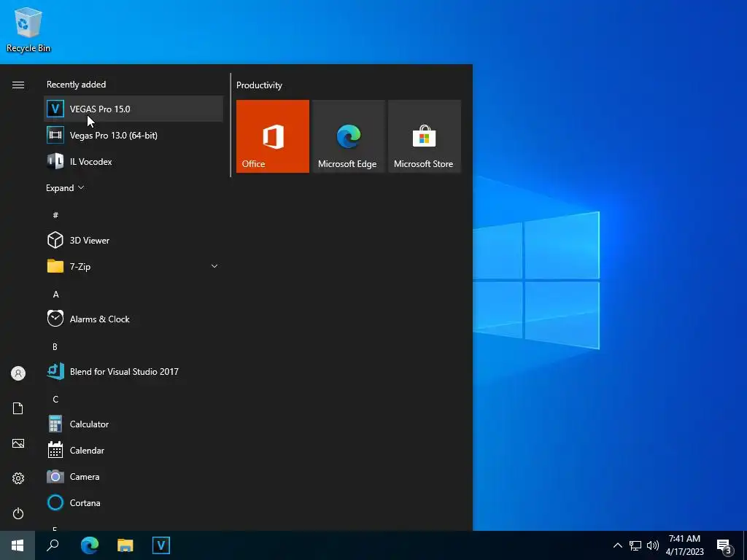Expand Start menu hamburger navigation
The width and height of the screenshot is (747, 560).
point(18,85)
